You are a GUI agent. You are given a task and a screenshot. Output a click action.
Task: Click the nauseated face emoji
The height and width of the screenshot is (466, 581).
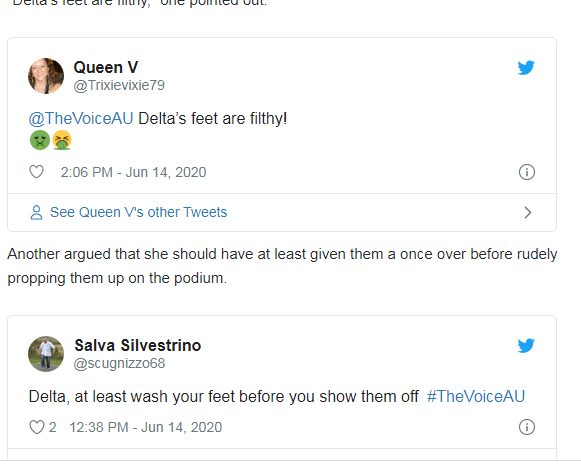coord(40,140)
